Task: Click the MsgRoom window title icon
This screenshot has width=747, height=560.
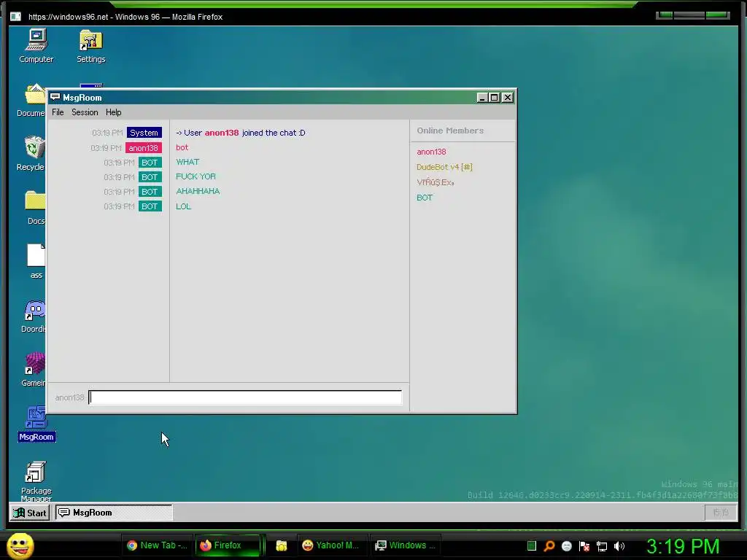Action: coord(55,97)
